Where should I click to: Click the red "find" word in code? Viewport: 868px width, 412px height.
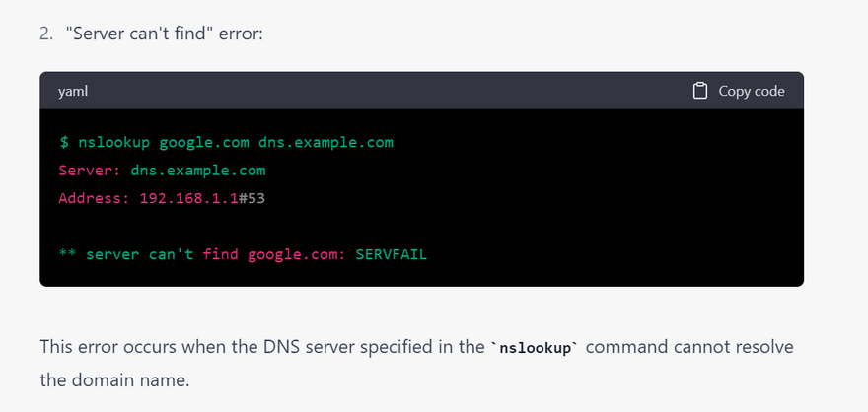(x=221, y=254)
